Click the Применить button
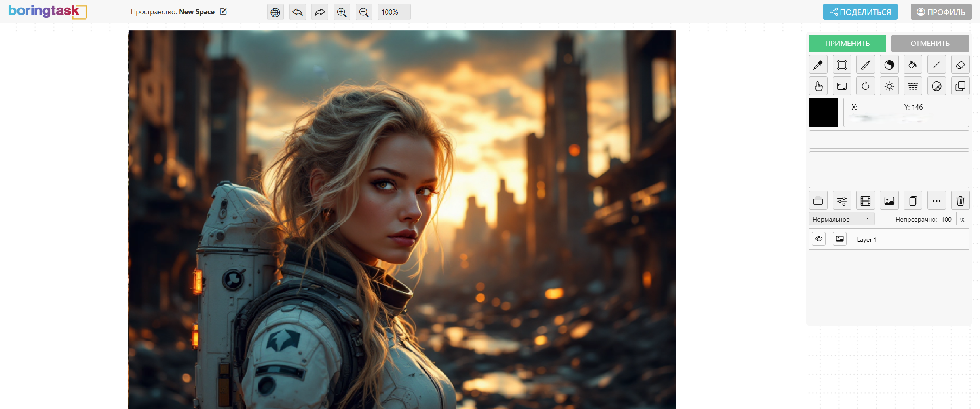Screen dimensions: 980x409 pyautogui.click(x=847, y=44)
